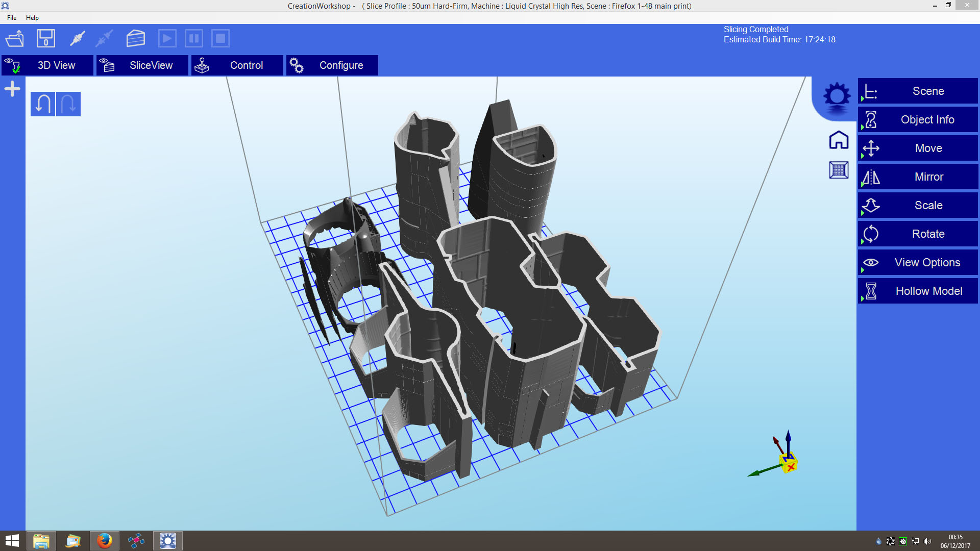Viewport: 980px width, 551px height.
Task: Click the Disconnect printer plug icon
Action: (x=105, y=38)
